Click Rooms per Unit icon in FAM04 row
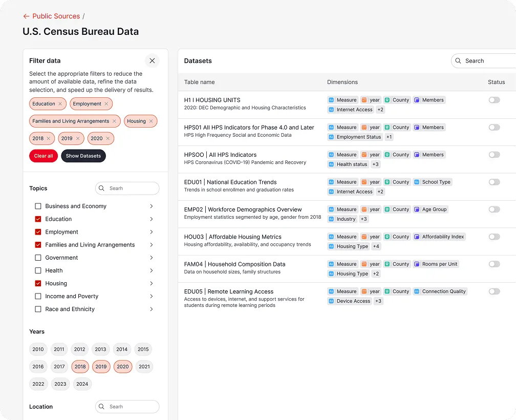This screenshot has height=420, width=516. 417,264
